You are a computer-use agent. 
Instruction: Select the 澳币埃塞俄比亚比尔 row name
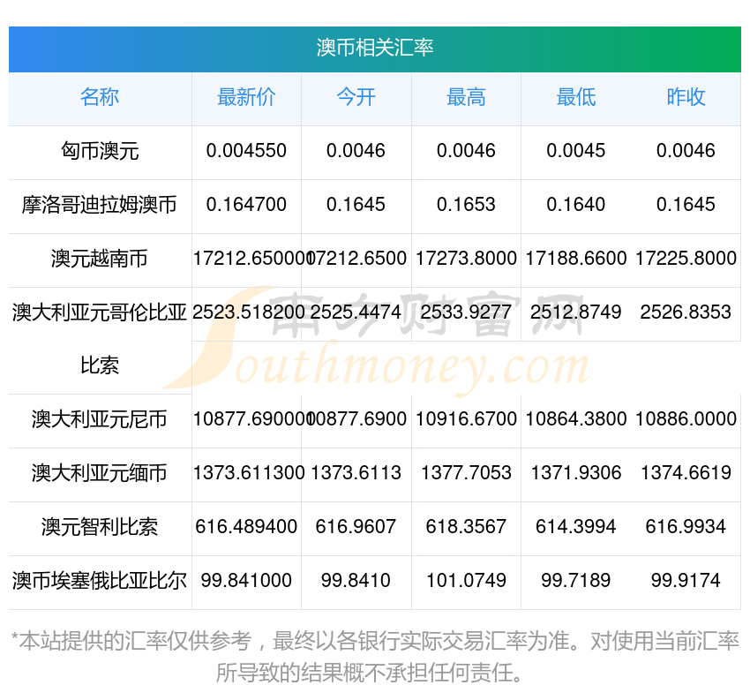tap(100, 581)
